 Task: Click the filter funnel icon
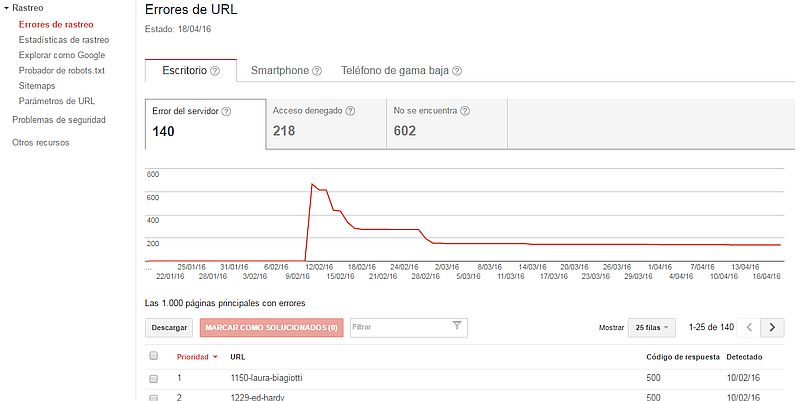click(x=457, y=325)
